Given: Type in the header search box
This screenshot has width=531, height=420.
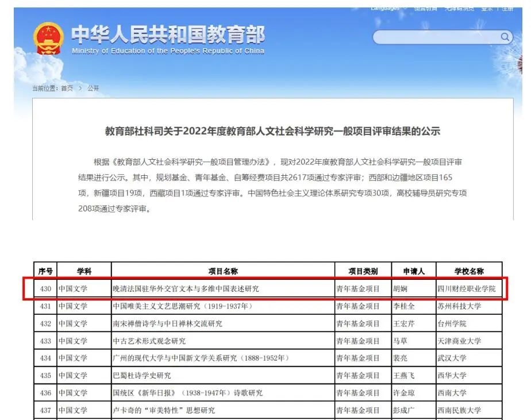Looking at the screenshot, I should pyautogui.click(x=437, y=38).
